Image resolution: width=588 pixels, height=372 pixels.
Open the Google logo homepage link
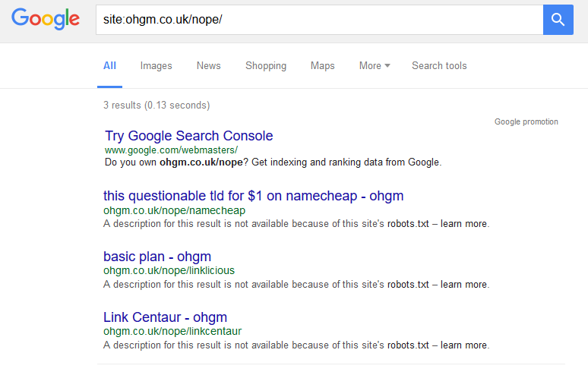(x=46, y=19)
